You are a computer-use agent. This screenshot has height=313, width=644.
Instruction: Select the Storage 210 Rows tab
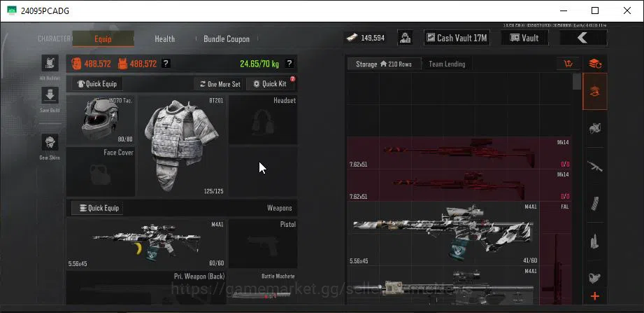[x=384, y=64]
